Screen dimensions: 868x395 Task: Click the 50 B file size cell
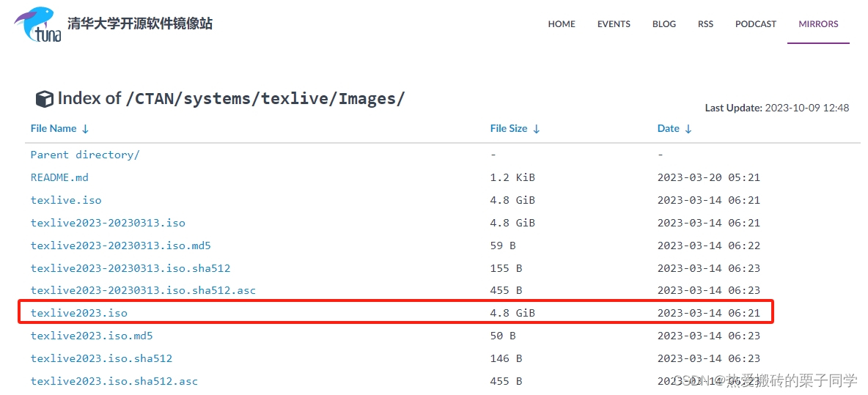(503, 336)
